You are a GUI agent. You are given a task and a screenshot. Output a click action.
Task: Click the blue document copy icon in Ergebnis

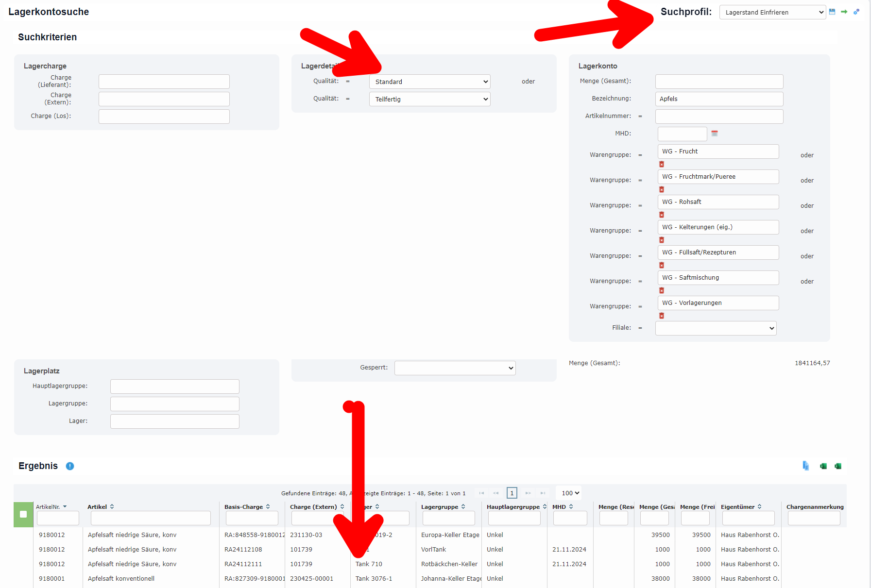pos(806,466)
